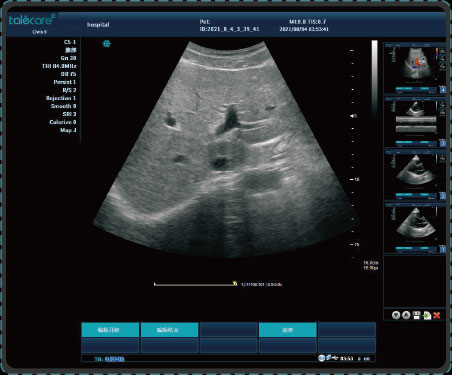This screenshot has height=375, width=452.
Task: Click the globe icon in status bar
Action: [x=321, y=358]
